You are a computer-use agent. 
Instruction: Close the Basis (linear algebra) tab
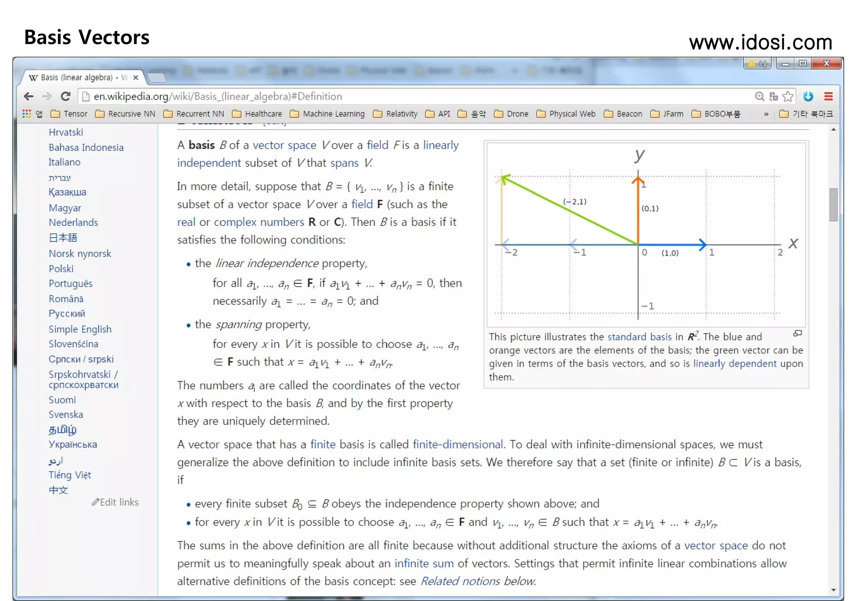(136, 78)
